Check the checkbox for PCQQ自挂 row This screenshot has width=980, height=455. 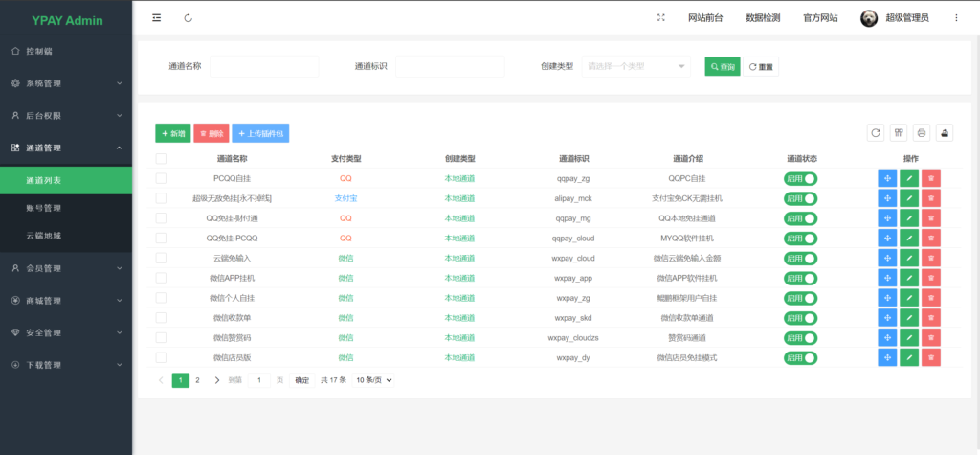pos(161,178)
